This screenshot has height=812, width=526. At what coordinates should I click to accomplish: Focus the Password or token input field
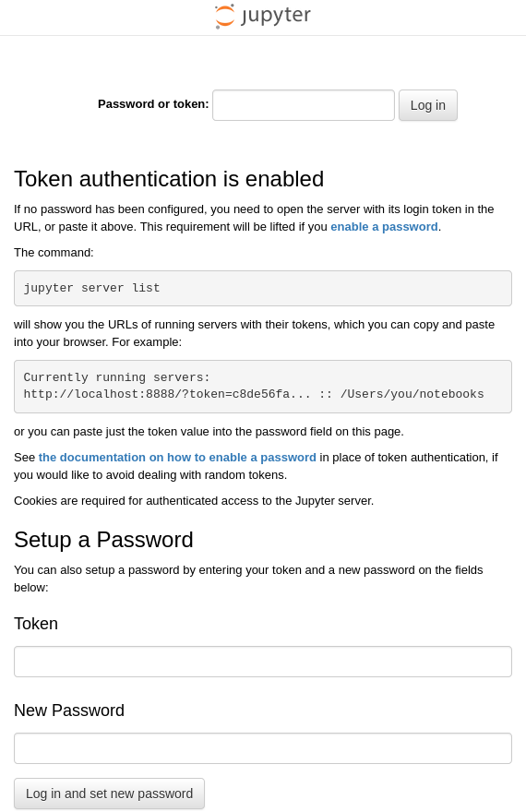[304, 105]
